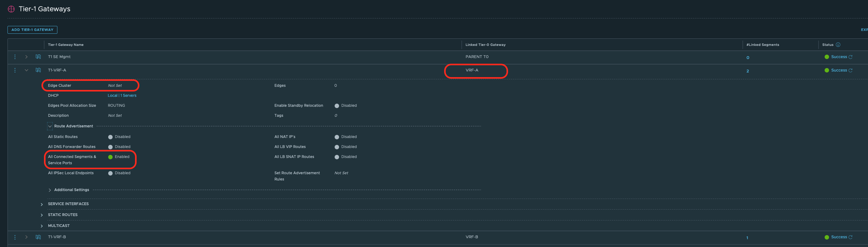Screen dimensions: 868x247
Task: Toggle All Static Routes advertisement
Action: pos(110,137)
